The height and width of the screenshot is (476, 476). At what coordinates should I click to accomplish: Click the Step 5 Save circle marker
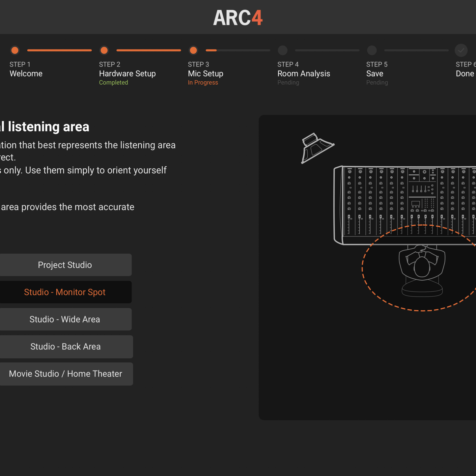[x=372, y=50]
